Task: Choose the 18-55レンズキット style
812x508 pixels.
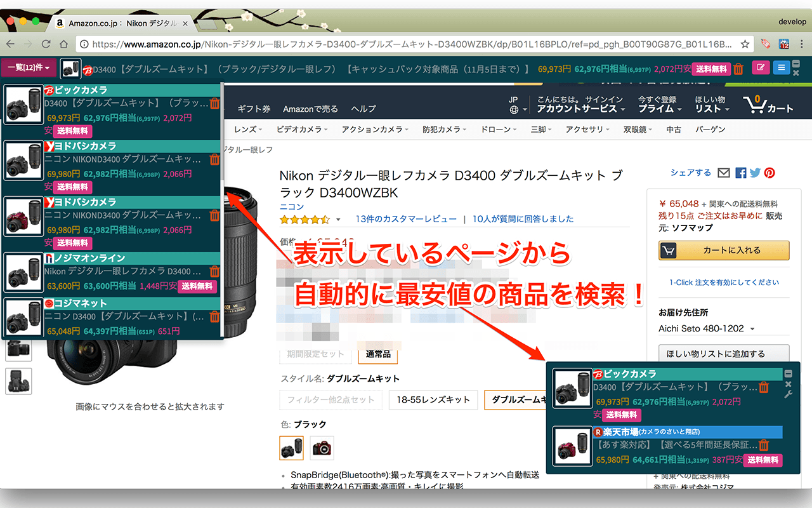Action: click(433, 400)
